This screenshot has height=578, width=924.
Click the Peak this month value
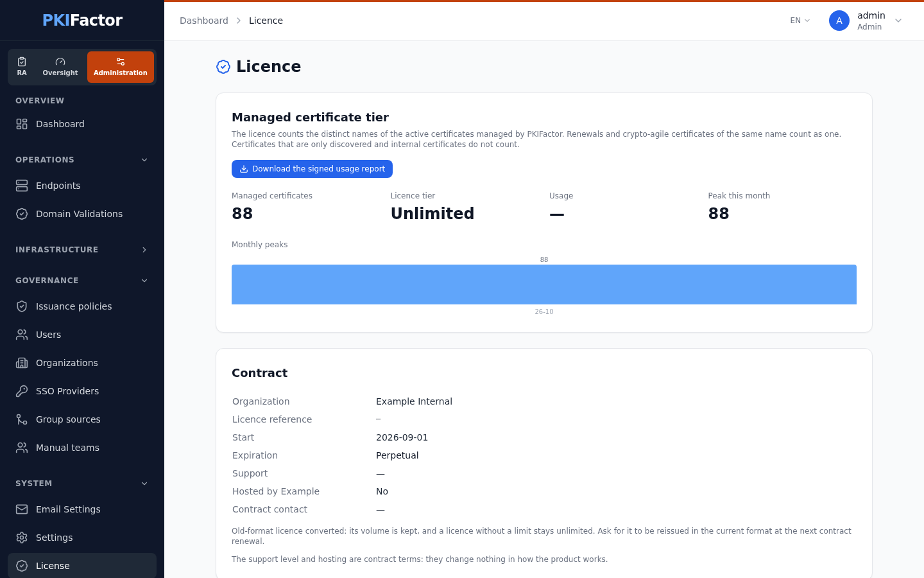719,214
